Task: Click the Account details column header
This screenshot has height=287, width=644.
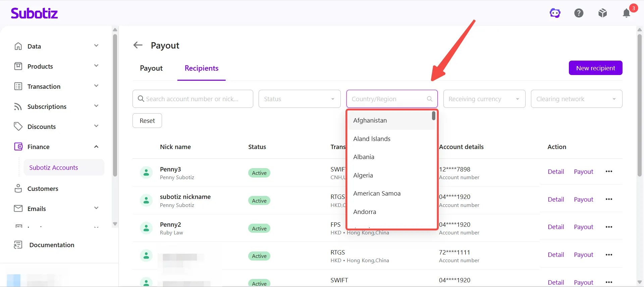Action: [x=461, y=147]
